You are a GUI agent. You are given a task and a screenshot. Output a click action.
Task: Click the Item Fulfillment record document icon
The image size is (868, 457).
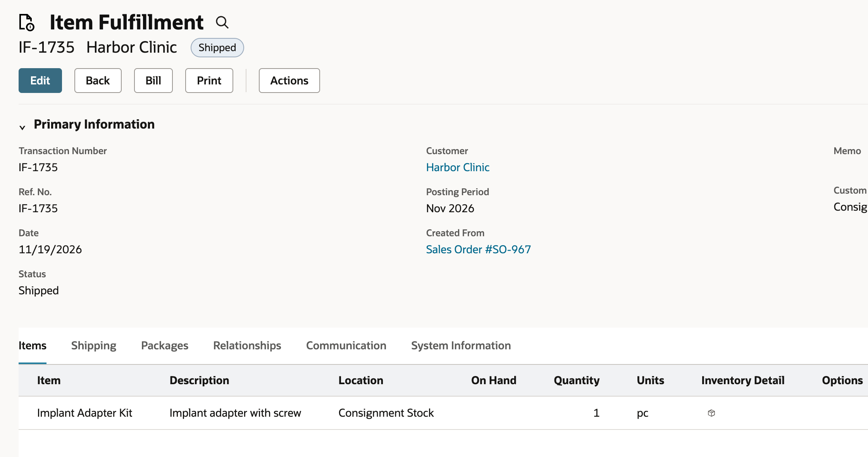[27, 22]
